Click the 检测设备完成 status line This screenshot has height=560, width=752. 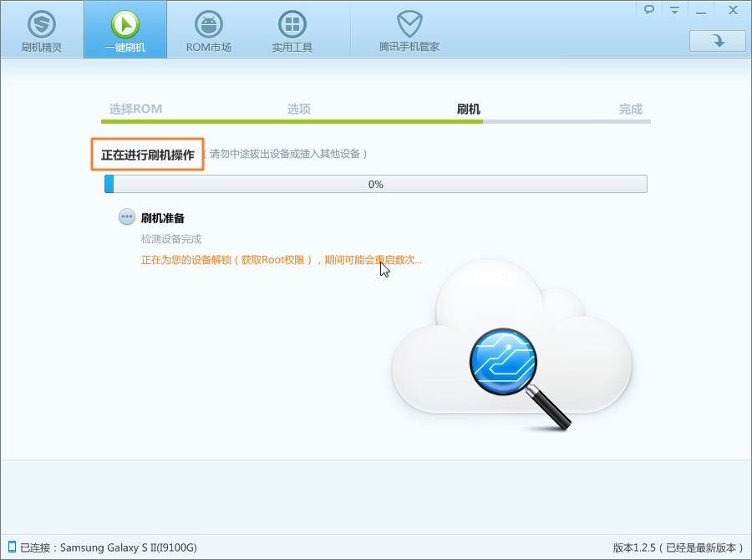click(x=171, y=239)
